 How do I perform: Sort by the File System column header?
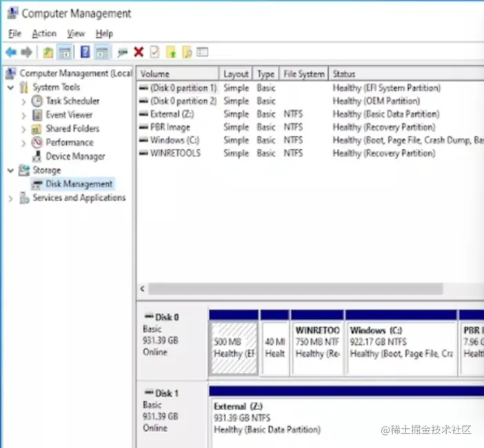pos(304,74)
